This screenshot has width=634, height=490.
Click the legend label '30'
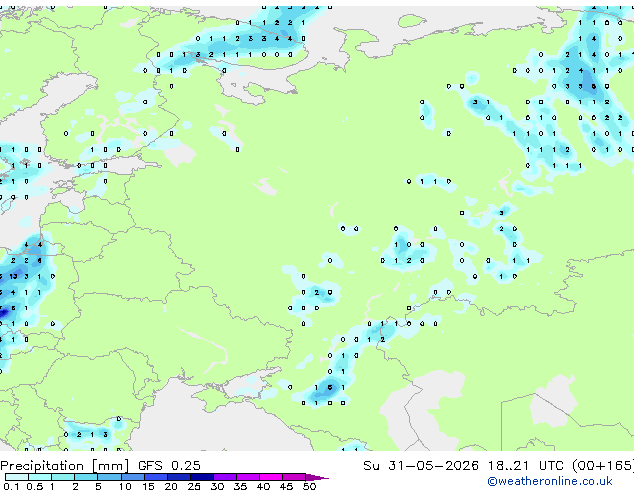218,486
